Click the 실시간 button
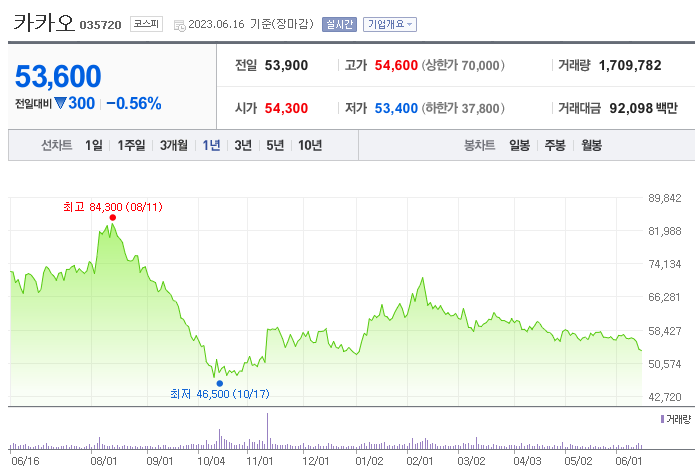This screenshot has width=695, height=475. [x=339, y=24]
